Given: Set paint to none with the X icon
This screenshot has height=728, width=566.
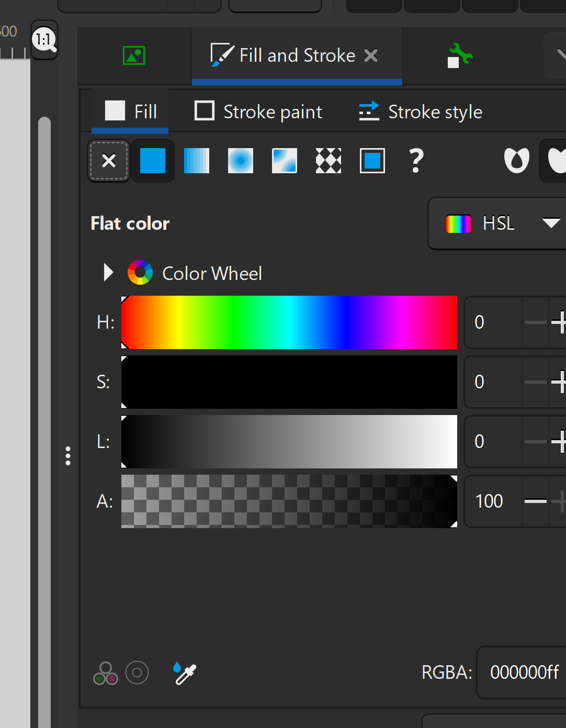Looking at the screenshot, I should [108, 161].
